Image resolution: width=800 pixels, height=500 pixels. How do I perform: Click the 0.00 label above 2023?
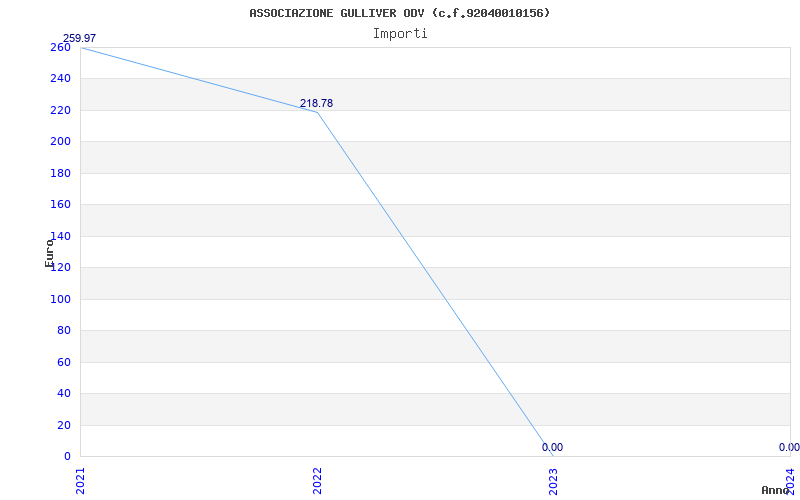click(x=553, y=447)
